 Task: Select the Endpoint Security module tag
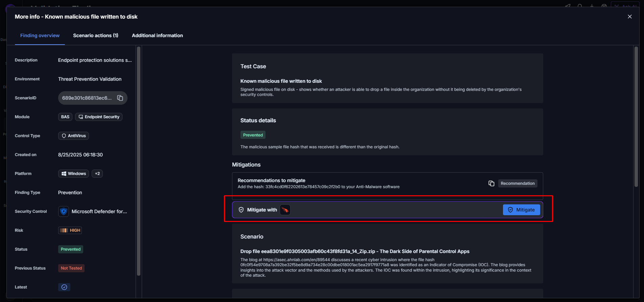(x=99, y=117)
